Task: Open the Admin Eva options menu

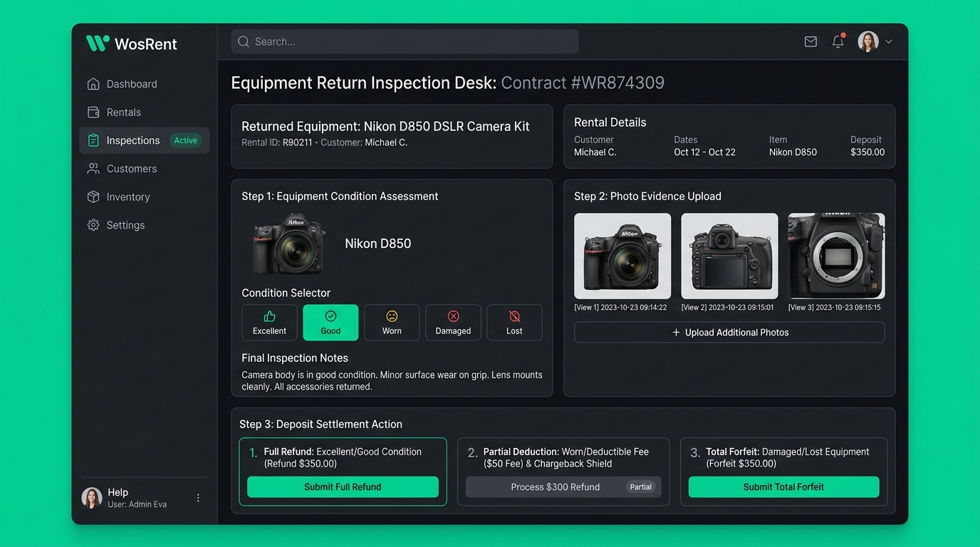Action: tap(198, 498)
